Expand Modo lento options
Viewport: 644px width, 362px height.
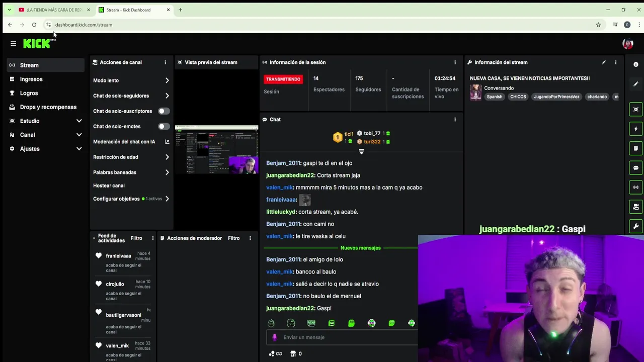point(167,80)
